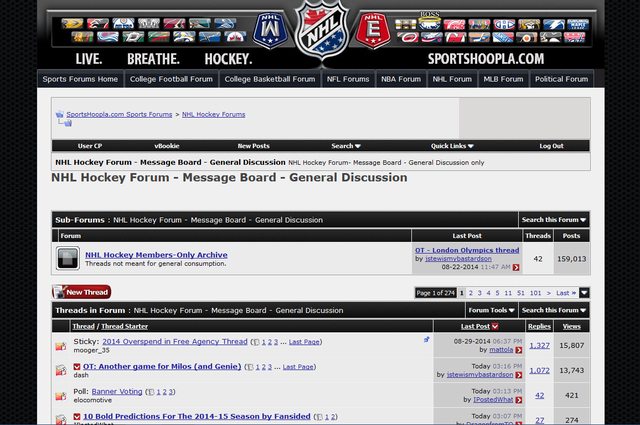Click first-unread icon before OT: Another game
Viewport: 640px width, 425px height.
click(x=77, y=367)
